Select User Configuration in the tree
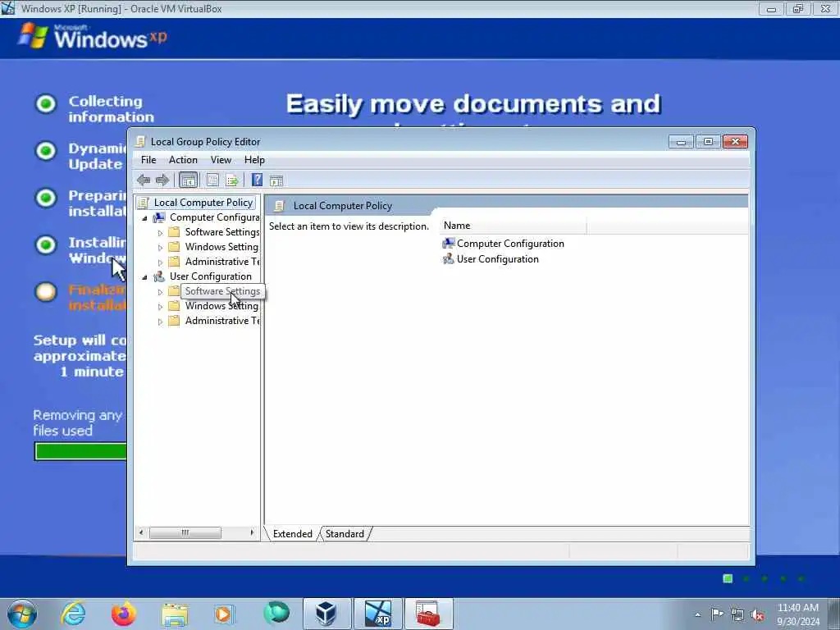 (x=211, y=276)
